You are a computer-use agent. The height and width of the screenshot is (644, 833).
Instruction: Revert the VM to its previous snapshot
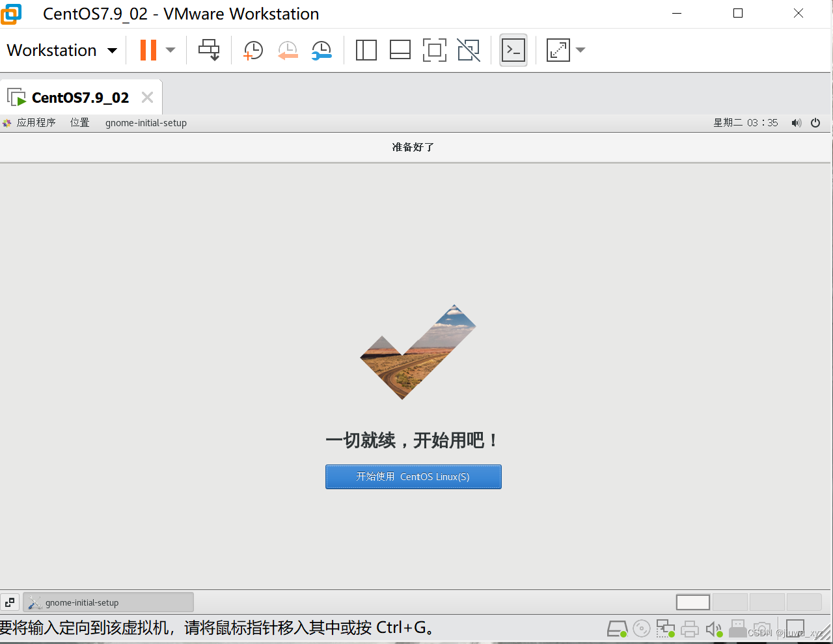pos(287,50)
